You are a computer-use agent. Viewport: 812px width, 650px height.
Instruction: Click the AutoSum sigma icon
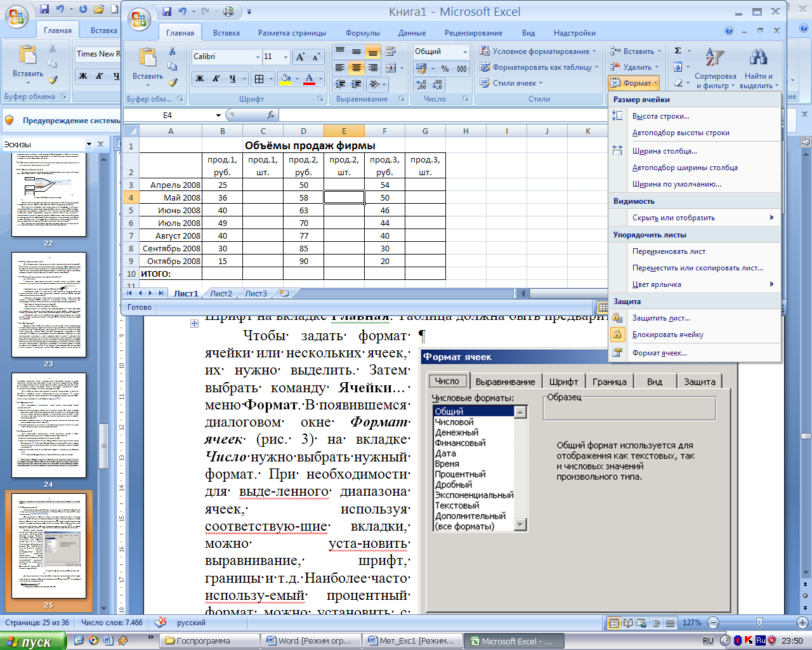[678, 51]
